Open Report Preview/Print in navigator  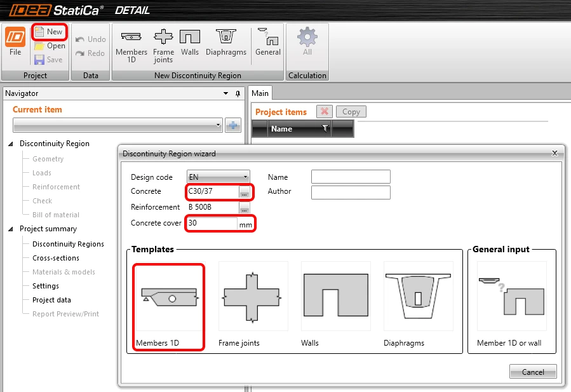[65, 314]
